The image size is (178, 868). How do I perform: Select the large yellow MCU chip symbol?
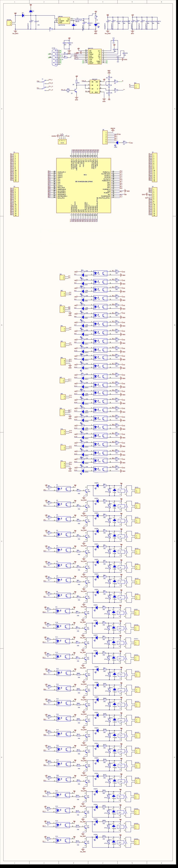[84, 186]
